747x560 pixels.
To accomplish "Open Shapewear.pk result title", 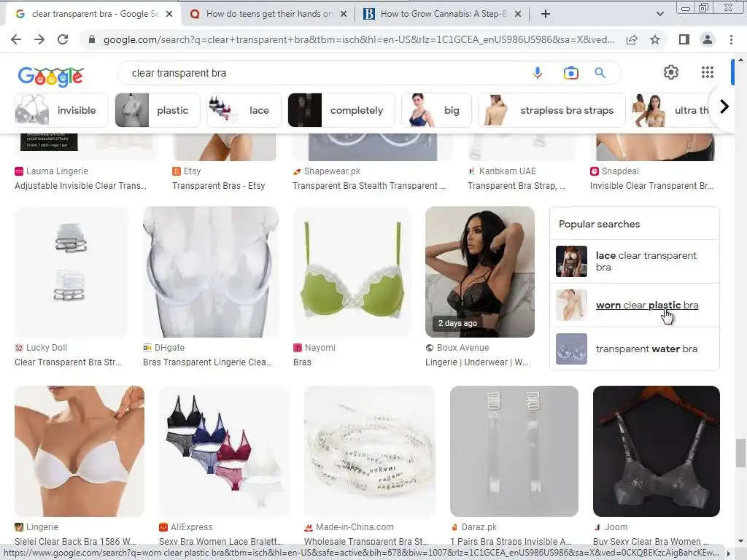I will coord(369,186).
